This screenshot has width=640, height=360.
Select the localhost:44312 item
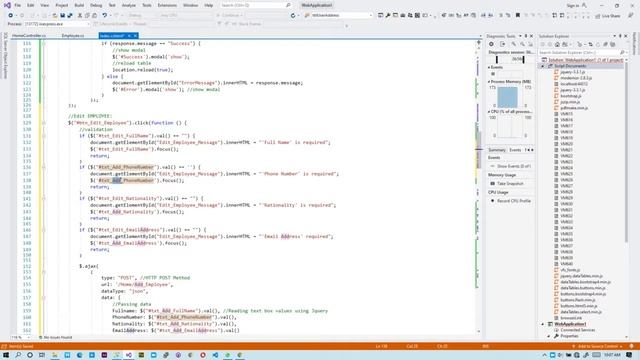574,84
